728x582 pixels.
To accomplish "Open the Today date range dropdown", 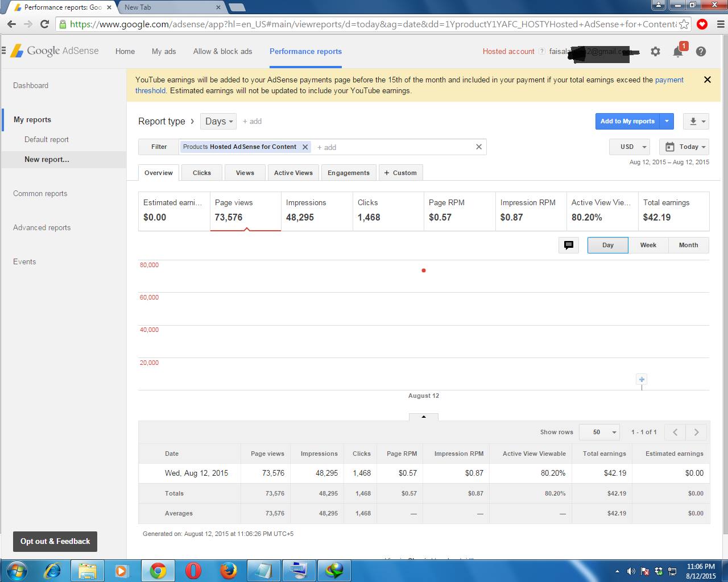I will (684, 147).
